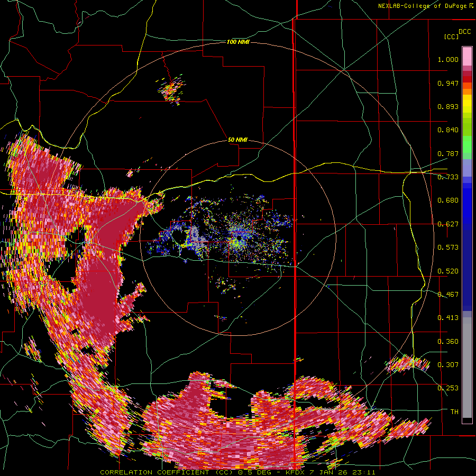Image resolution: width=476 pixels, height=476 pixels.
Task: Select the 0.627 scale value
Action: click(448, 224)
